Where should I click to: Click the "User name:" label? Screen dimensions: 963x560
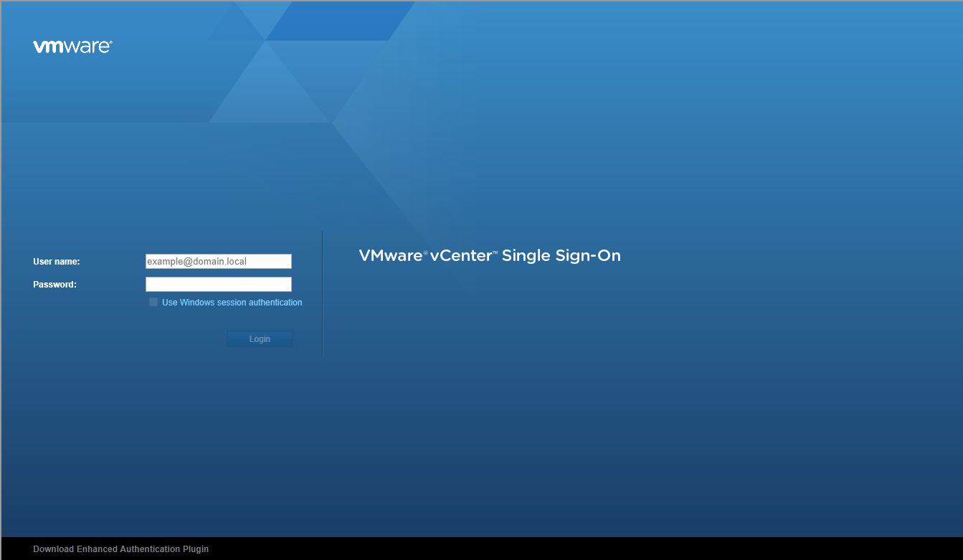[56, 262]
